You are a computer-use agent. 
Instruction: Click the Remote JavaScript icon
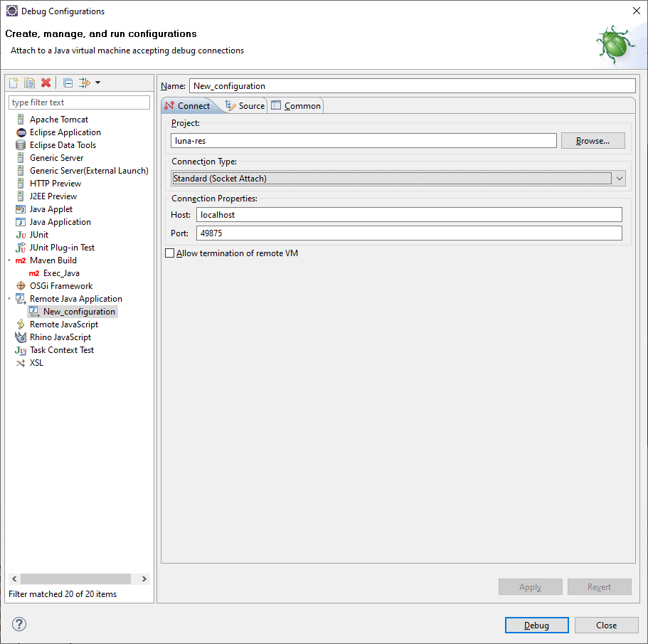click(x=21, y=324)
